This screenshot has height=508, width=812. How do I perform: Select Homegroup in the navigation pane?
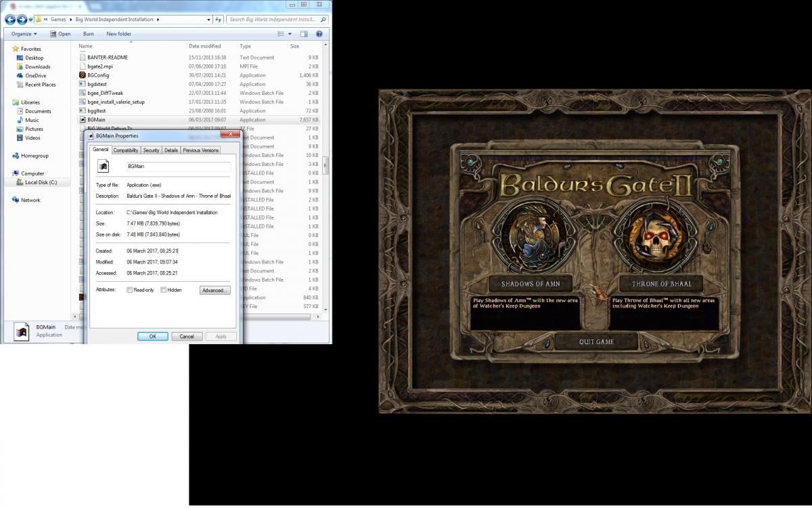[30, 155]
